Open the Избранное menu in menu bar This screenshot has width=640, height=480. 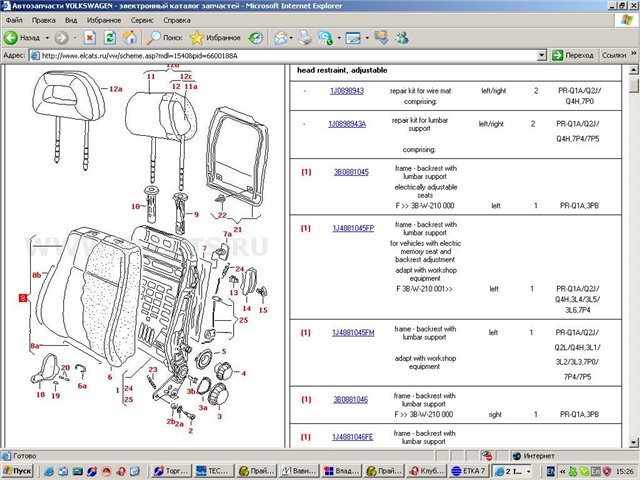coord(104,20)
